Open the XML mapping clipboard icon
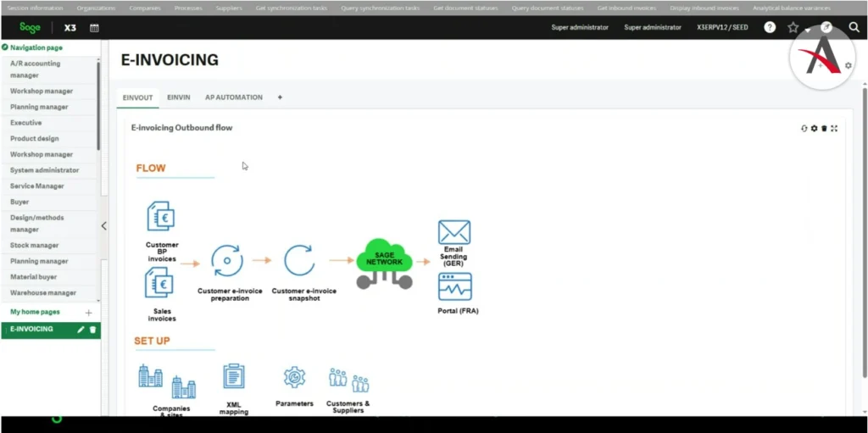The height and width of the screenshot is (433, 868). point(234,376)
